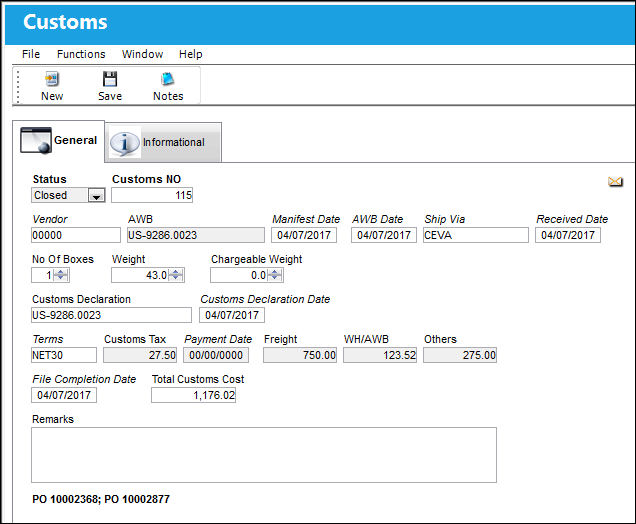Click the Customs Declaration field
The height and width of the screenshot is (524, 636).
(112, 315)
